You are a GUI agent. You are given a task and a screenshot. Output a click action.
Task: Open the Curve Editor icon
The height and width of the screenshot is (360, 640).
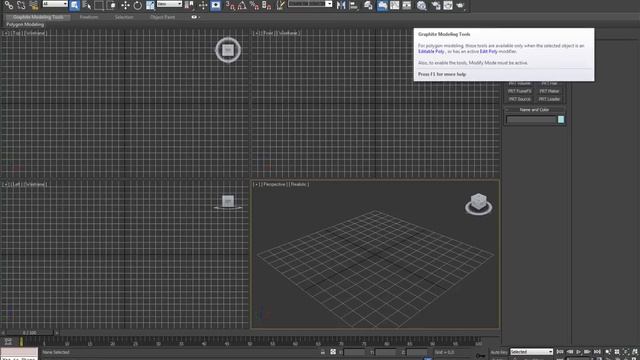(x=395, y=5)
